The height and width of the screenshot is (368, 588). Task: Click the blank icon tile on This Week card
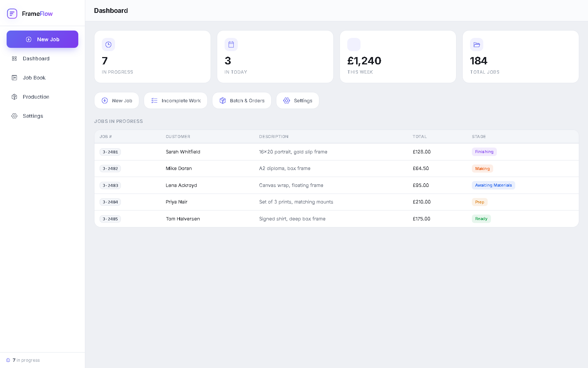pos(354,45)
